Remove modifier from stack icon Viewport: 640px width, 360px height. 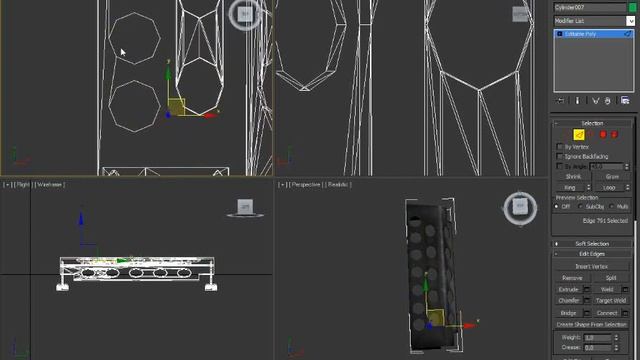[x=607, y=100]
